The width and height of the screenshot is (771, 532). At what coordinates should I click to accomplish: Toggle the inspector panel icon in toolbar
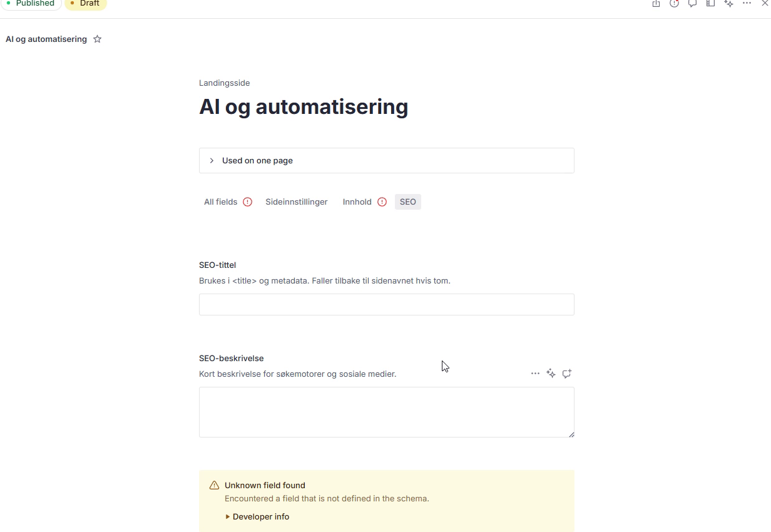[x=710, y=3]
